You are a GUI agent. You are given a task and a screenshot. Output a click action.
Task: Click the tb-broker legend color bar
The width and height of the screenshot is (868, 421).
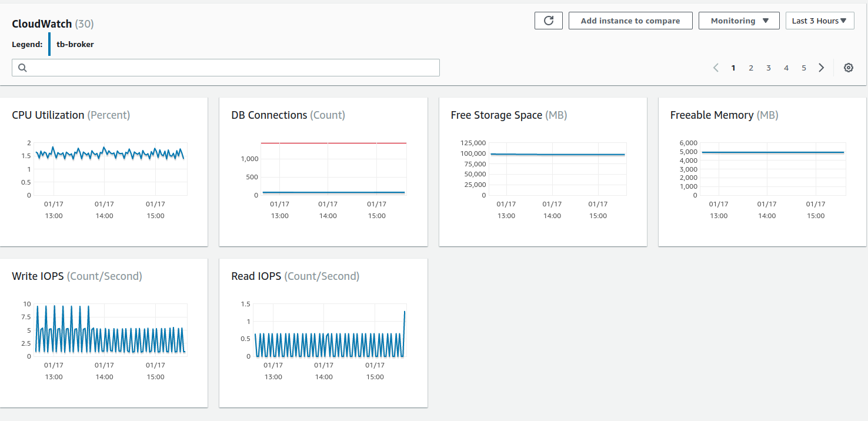[49, 44]
